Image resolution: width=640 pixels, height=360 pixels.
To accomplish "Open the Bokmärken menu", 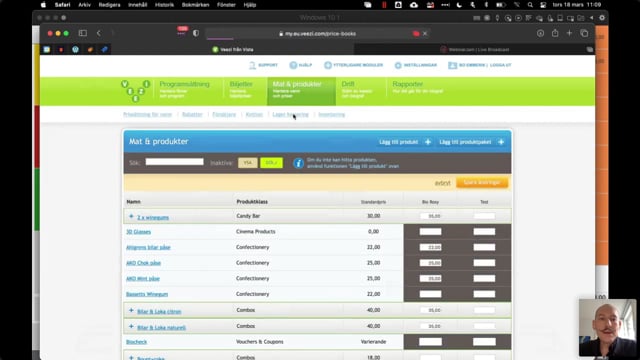I will (x=196, y=5).
